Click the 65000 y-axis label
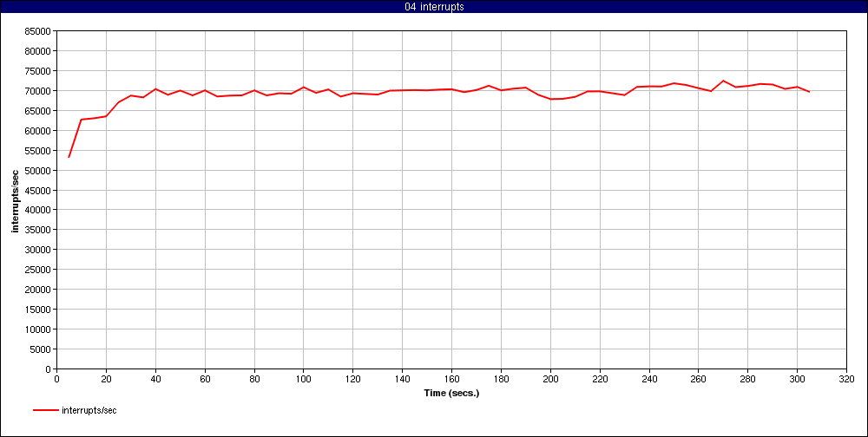 click(x=38, y=111)
